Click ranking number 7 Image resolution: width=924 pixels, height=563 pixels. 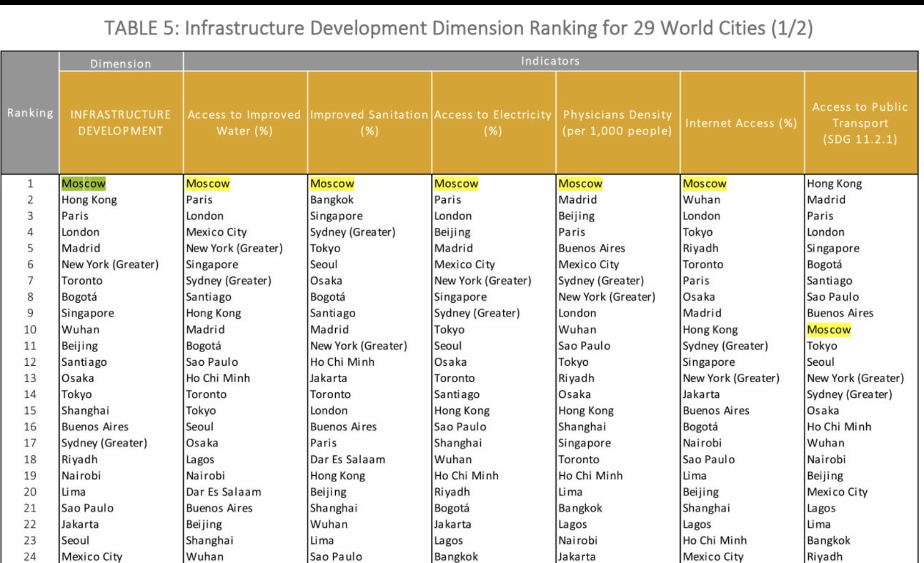coord(30,281)
